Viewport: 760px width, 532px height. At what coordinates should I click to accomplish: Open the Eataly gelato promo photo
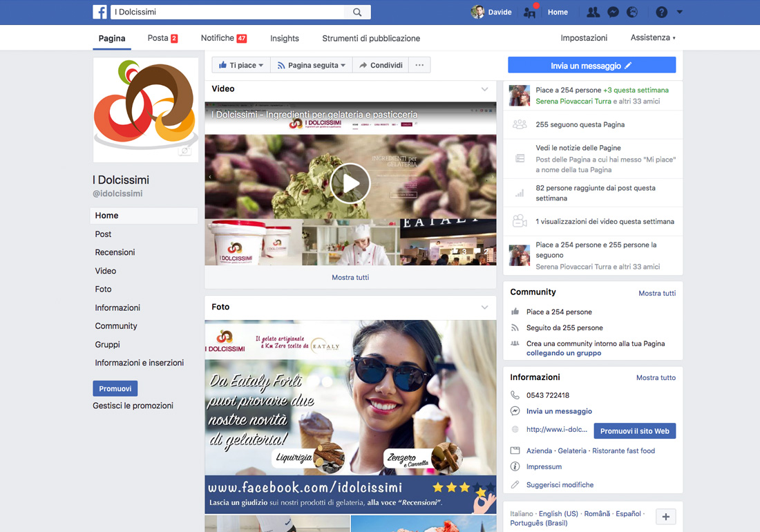350,417
